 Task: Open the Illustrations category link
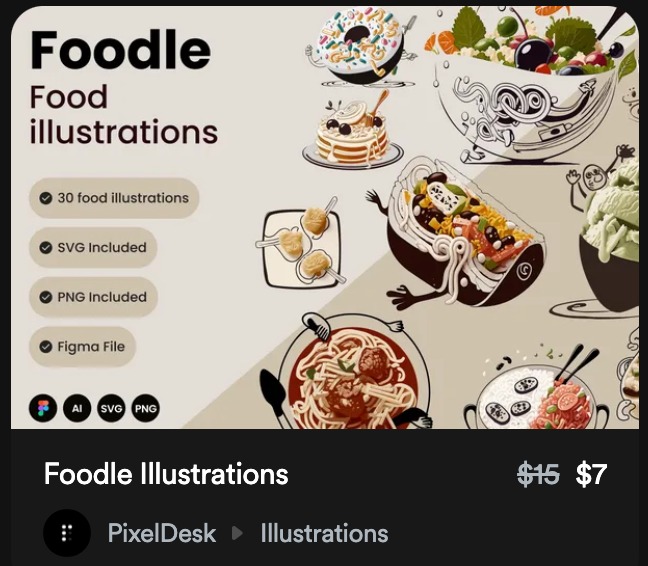324,533
